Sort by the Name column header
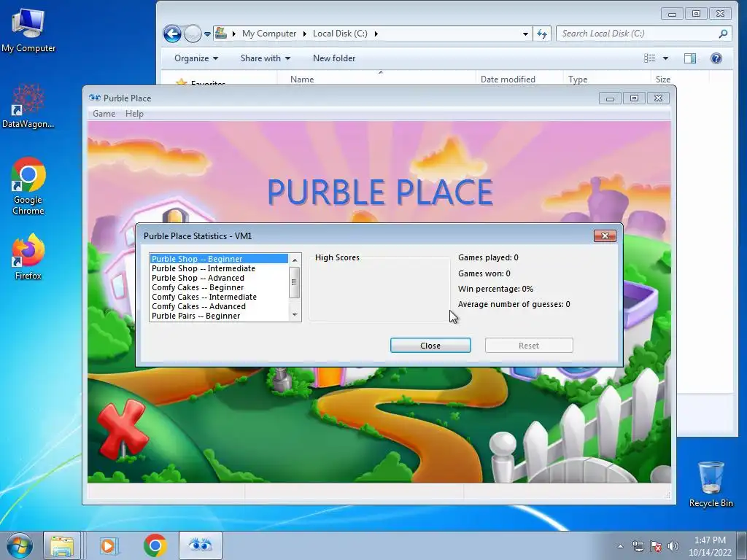 pyautogui.click(x=302, y=79)
